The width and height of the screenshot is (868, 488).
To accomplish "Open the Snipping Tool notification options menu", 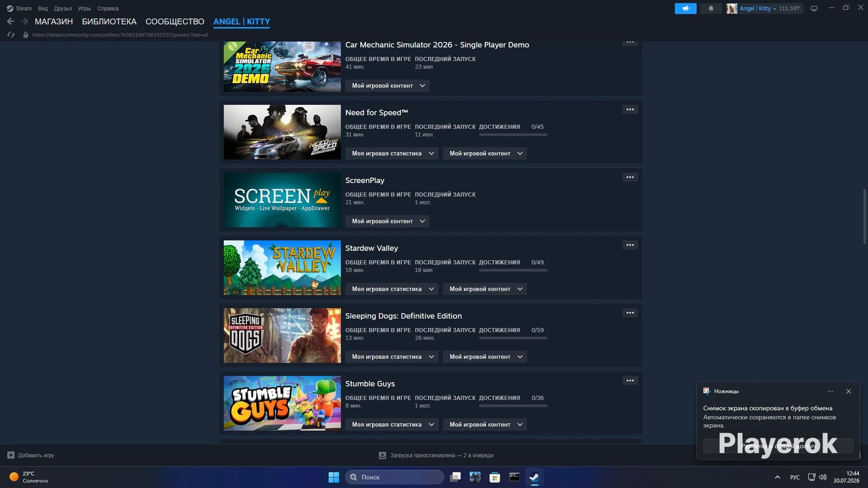I will (x=830, y=391).
